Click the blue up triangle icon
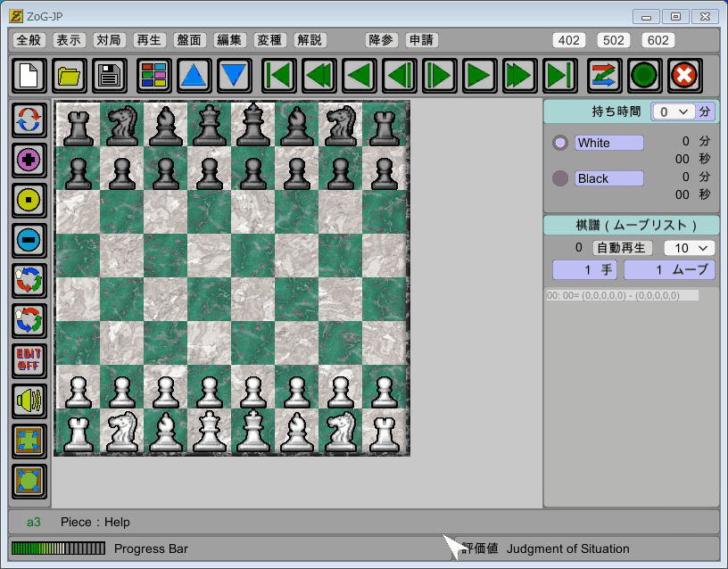This screenshot has width=728, height=569. tap(194, 75)
